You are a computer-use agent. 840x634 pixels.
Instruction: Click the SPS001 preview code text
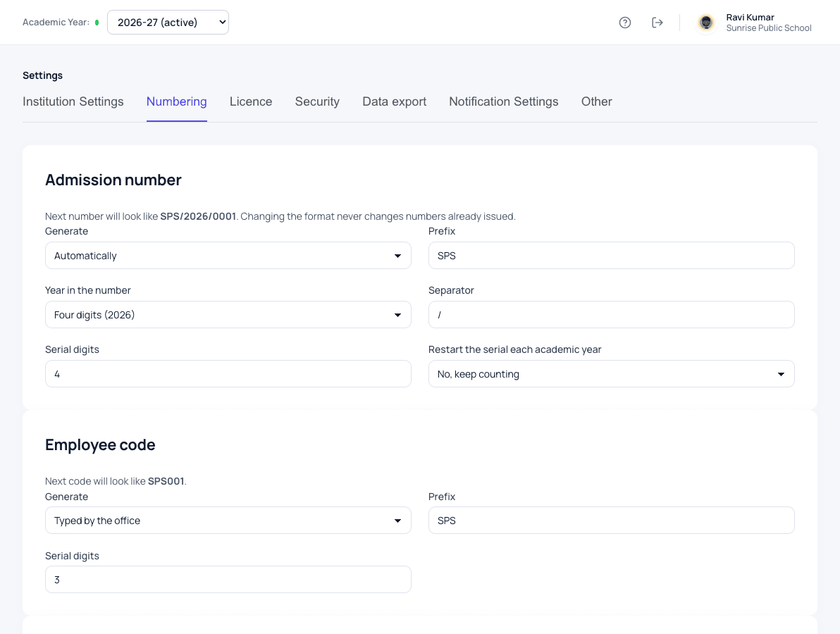pos(166,481)
